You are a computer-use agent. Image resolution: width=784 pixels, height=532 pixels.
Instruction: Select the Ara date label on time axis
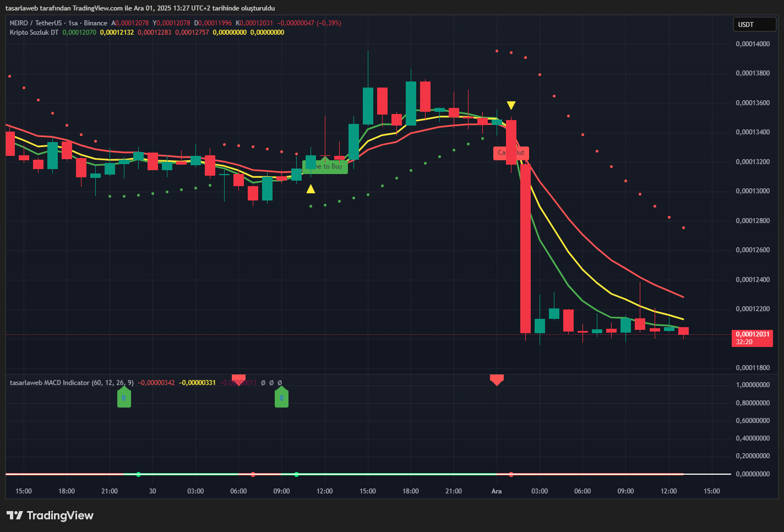click(x=497, y=491)
